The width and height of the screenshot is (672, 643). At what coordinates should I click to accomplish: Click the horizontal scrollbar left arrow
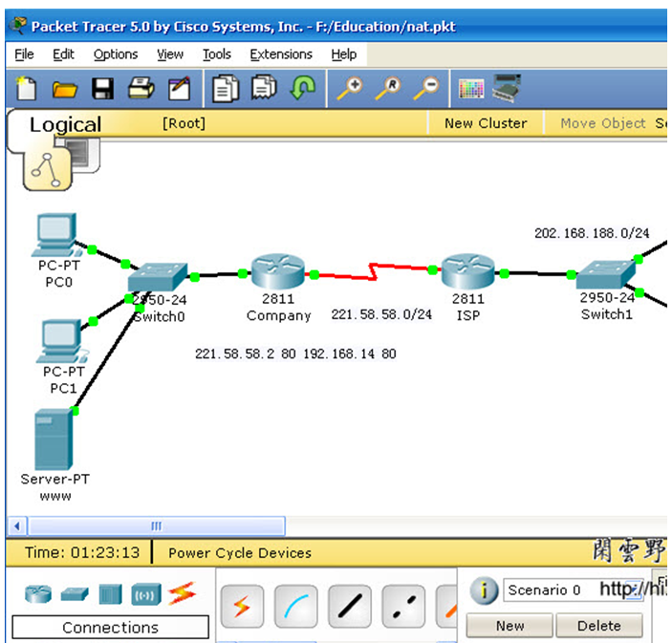(x=17, y=526)
